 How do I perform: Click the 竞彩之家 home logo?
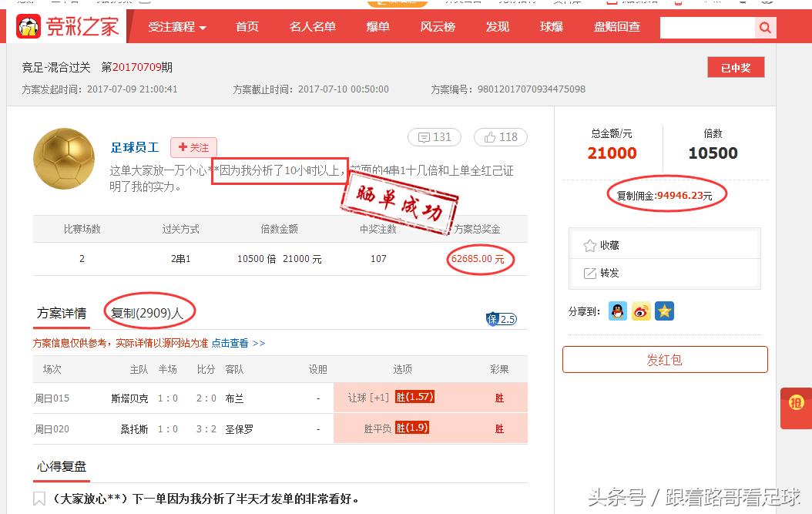coord(65,27)
